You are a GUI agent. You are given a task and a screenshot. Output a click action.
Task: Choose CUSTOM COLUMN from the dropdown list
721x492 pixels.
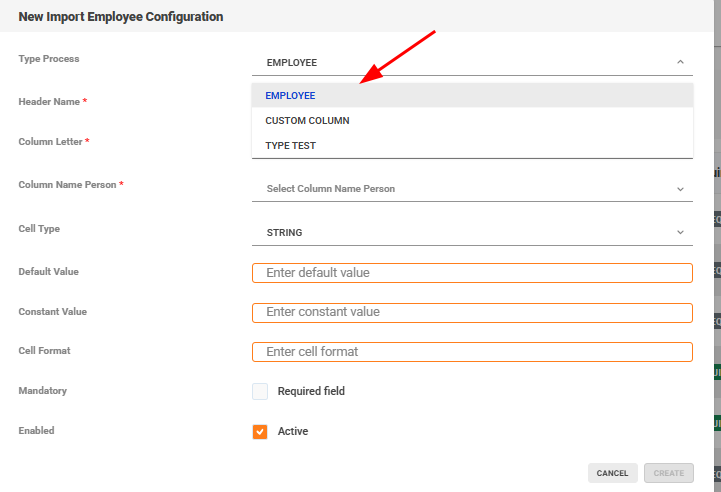(x=307, y=121)
